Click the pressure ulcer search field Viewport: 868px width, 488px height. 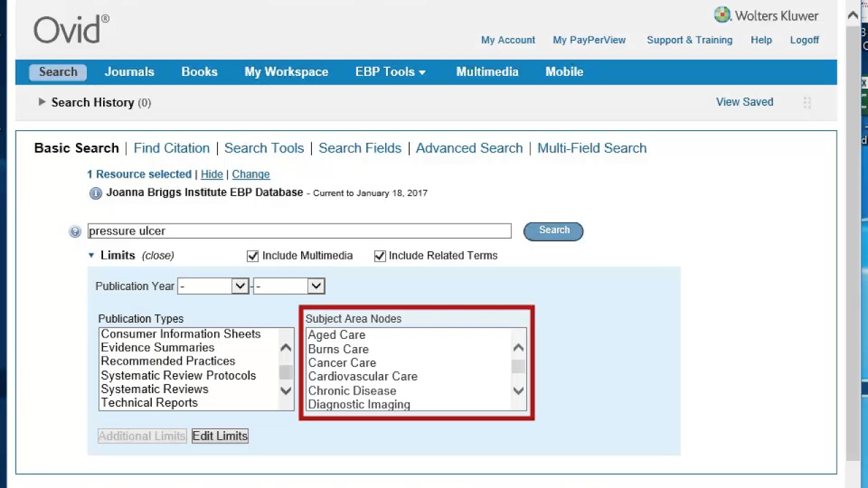(x=299, y=231)
